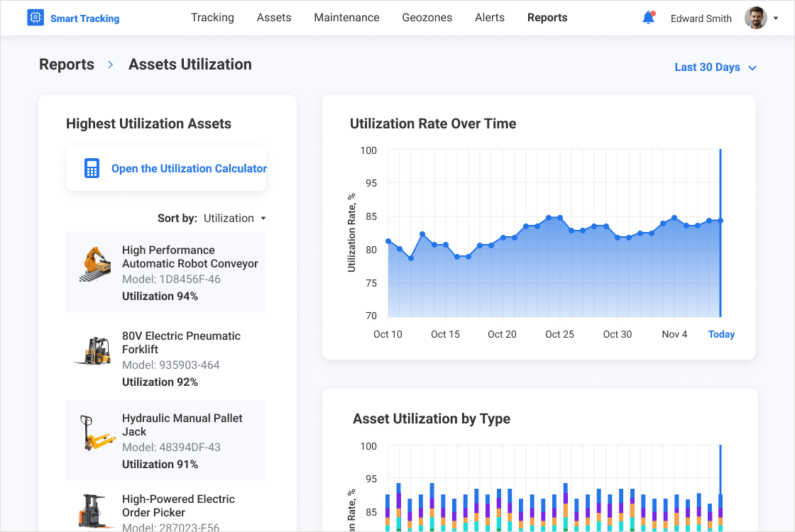Expand the user account dropdown arrow

click(776, 18)
